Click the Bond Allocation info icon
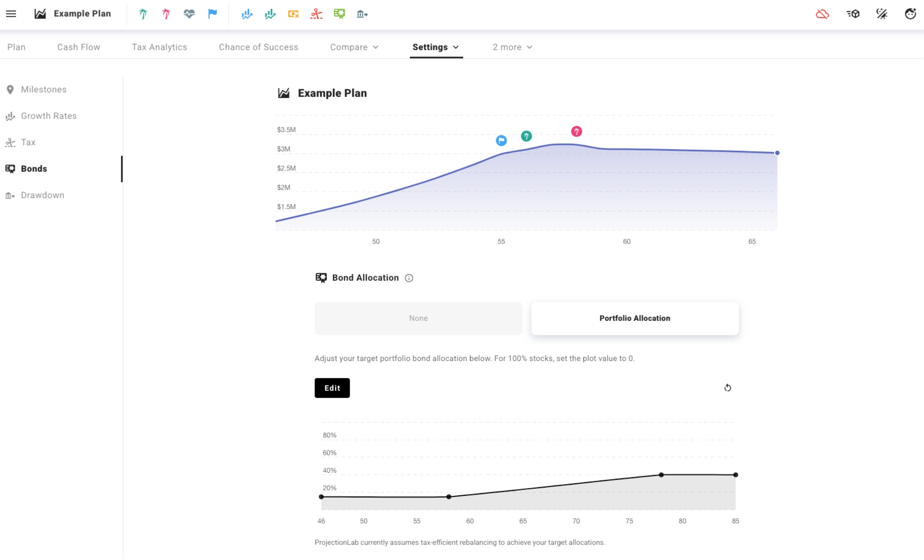Viewport: 924px width, 560px height. [409, 278]
